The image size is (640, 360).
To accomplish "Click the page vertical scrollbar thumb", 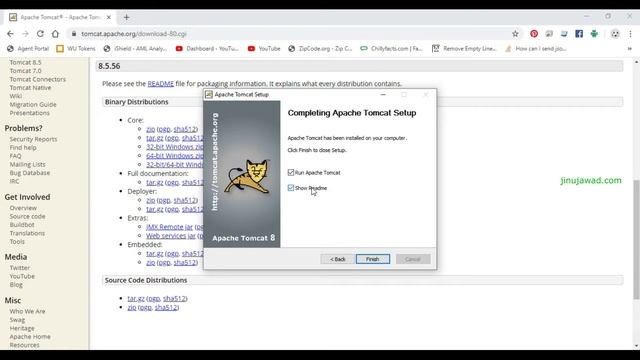I will point(636,239).
